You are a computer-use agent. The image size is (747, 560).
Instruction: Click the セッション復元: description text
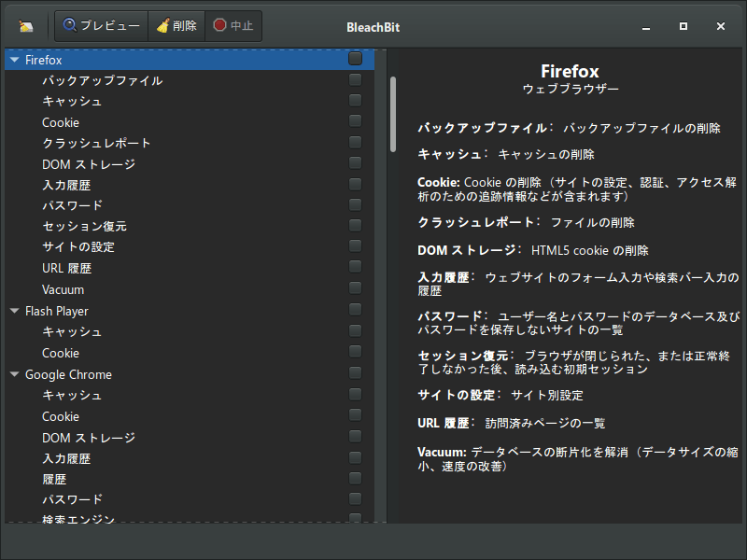tap(573, 362)
